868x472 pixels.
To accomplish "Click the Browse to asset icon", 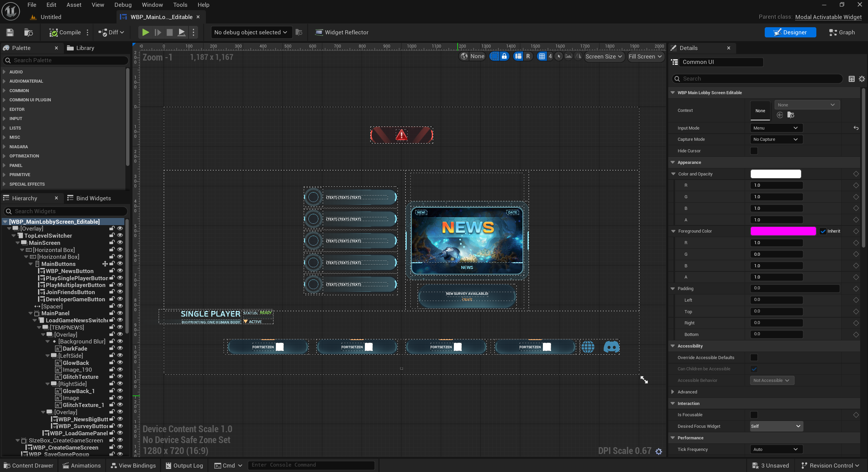I will [29, 32].
